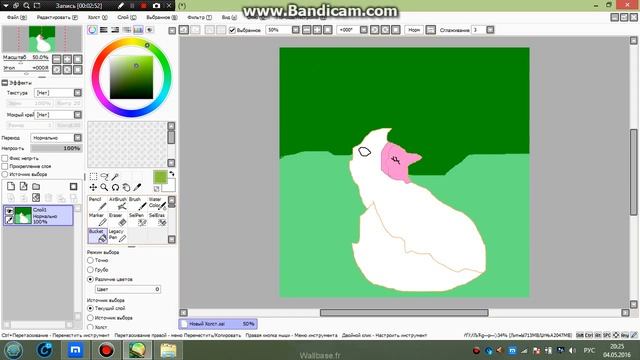Select the Источник выбора option under opacity
Image resolution: width=640 pixels, height=360 pixels.
pos(5,174)
